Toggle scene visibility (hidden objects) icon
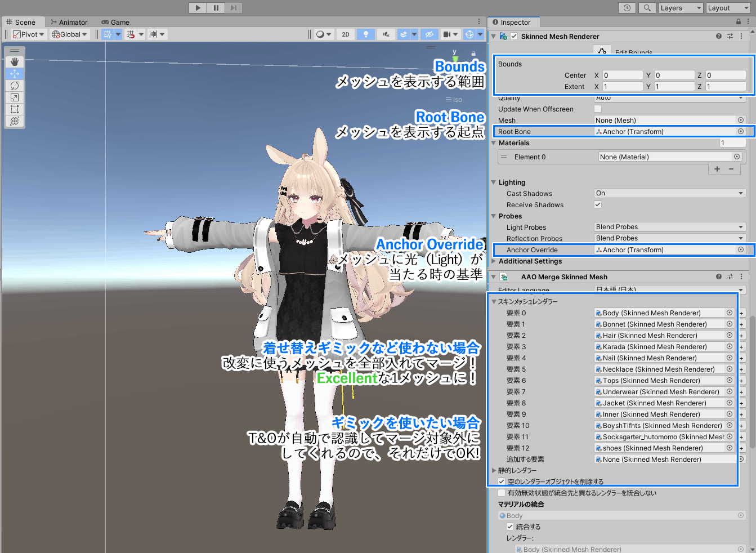 pos(430,34)
